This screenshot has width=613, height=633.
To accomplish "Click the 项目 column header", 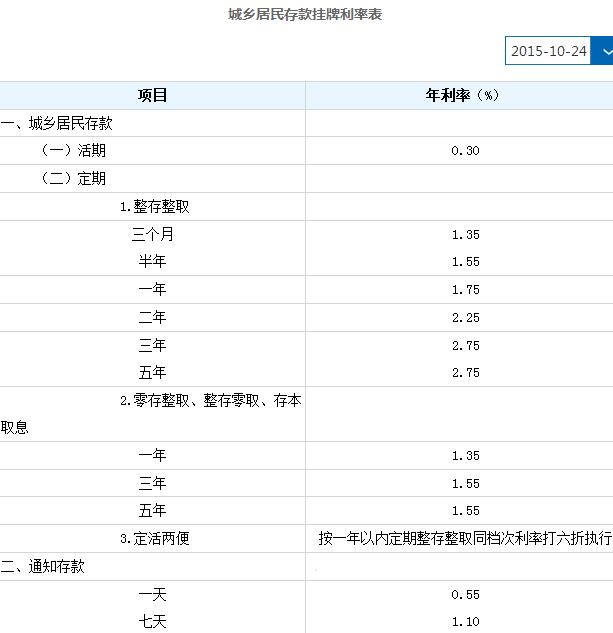I will pyautogui.click(x=152, y=95).
